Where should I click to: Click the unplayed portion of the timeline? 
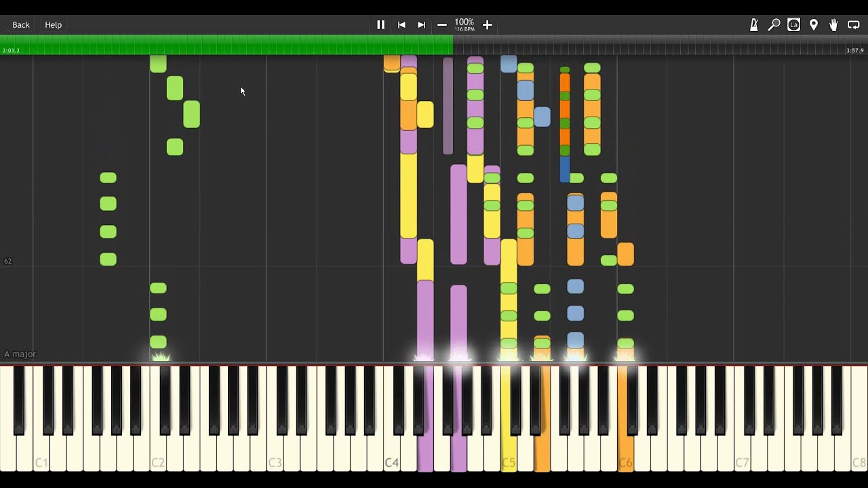click(x=660, y=45)
